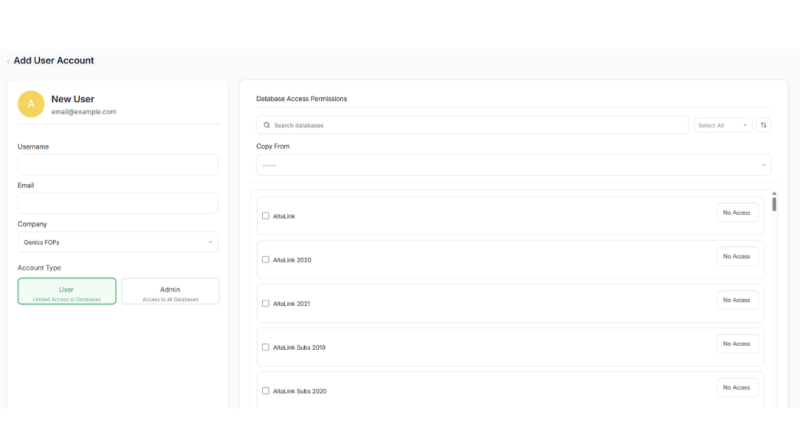Click the Email input field
The image size is (800, 441).
(x=118, y=203)
